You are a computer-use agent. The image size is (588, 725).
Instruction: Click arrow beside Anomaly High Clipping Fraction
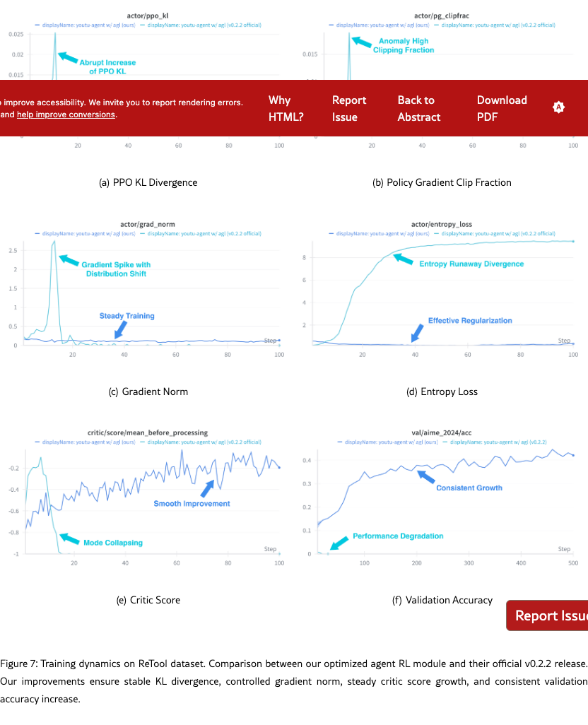(x=361, y=42)
